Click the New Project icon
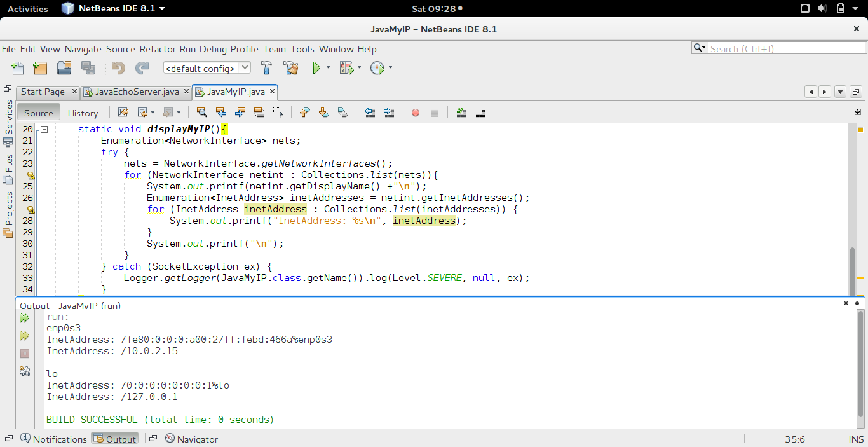868x447 pixels. 40,67
